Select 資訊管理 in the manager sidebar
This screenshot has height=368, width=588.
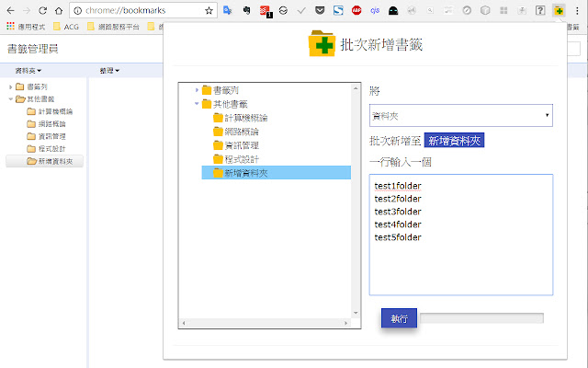47,136
